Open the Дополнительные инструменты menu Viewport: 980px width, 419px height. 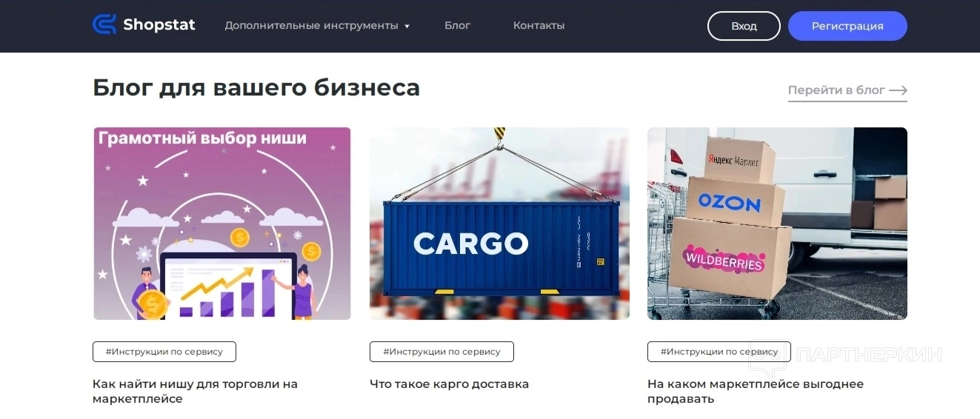point(311,25)
